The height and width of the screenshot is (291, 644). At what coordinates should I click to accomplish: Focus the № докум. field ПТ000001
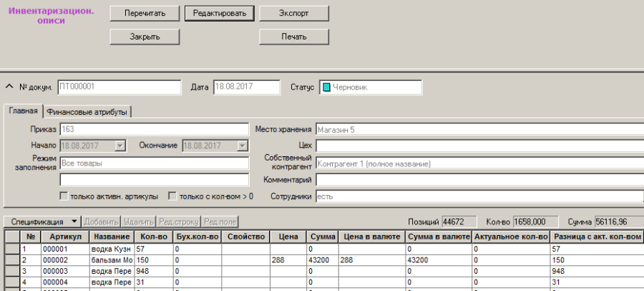[119, 87]
